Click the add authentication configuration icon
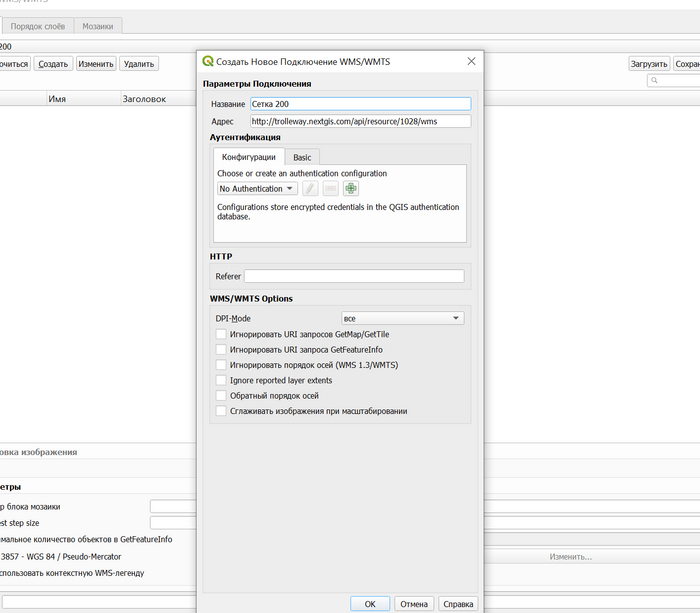This screenshot has width=700, height=613. [x=351, y=188]
